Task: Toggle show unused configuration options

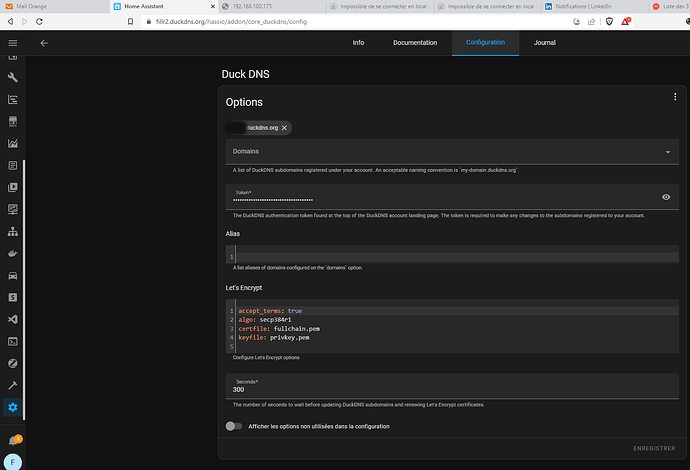Action: (234, 426)
